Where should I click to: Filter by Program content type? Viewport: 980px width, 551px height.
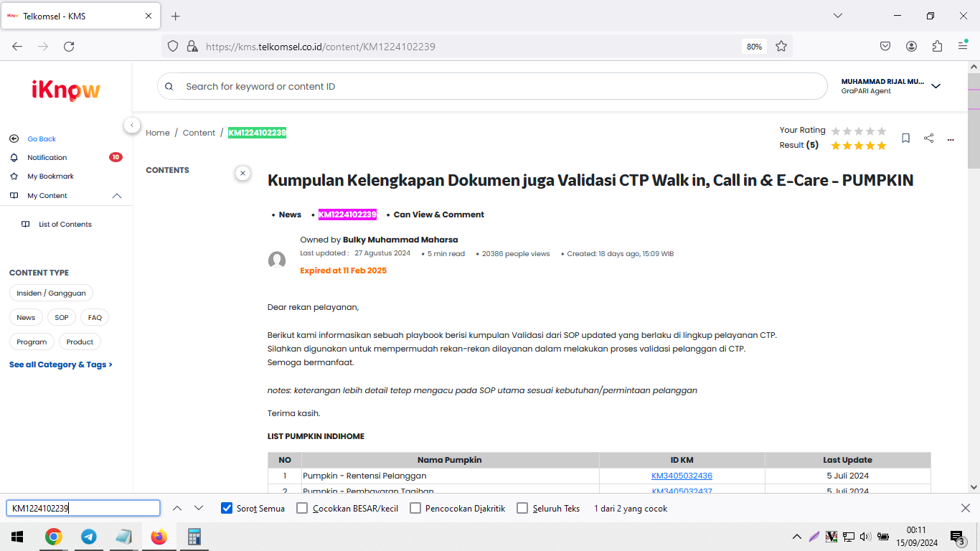pyautogui.click(x=32, y=342)
